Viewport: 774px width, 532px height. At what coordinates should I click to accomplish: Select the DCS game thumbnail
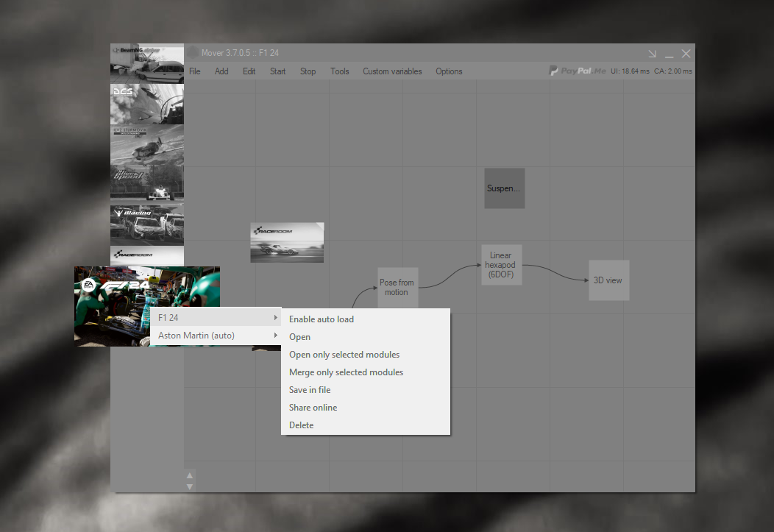click(x=147, y=104)
